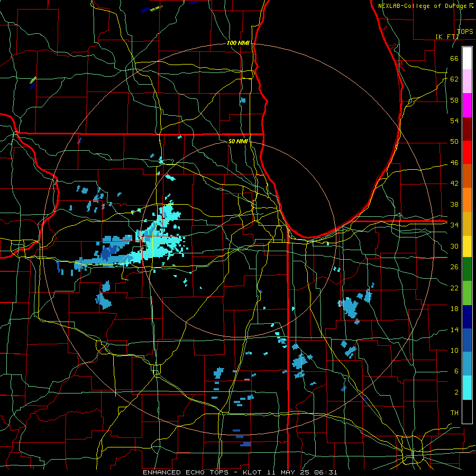Click the 100 NMI range ring label
This screenshot has width=476, height=476.
click(x=238, y=43)
